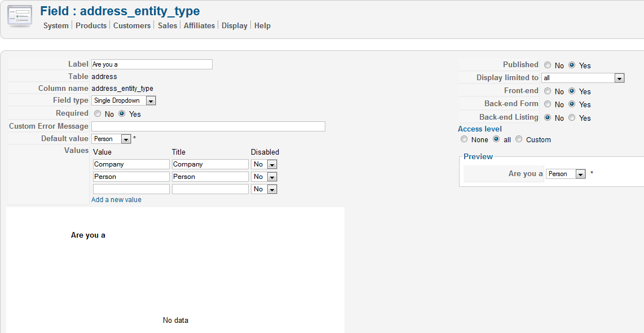Open the System menu
This screenshot has width=644, height=333.
point(56,25)
